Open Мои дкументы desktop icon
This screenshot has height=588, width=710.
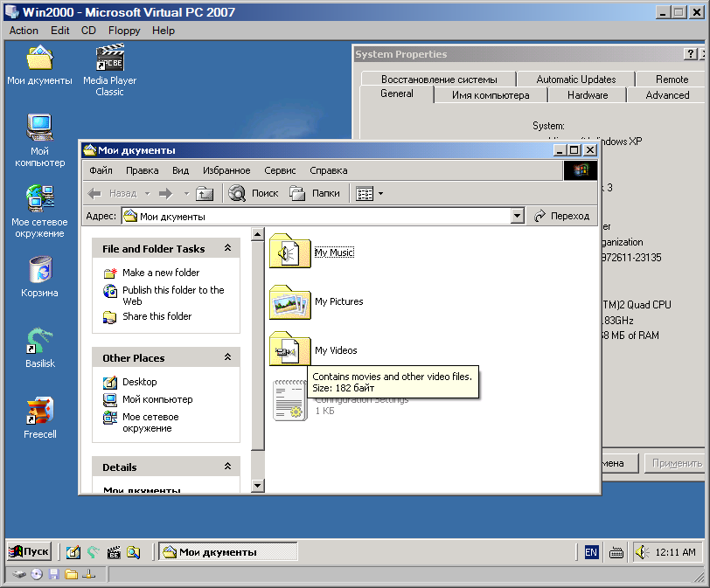pyautogui.click(x=39, y=66)
